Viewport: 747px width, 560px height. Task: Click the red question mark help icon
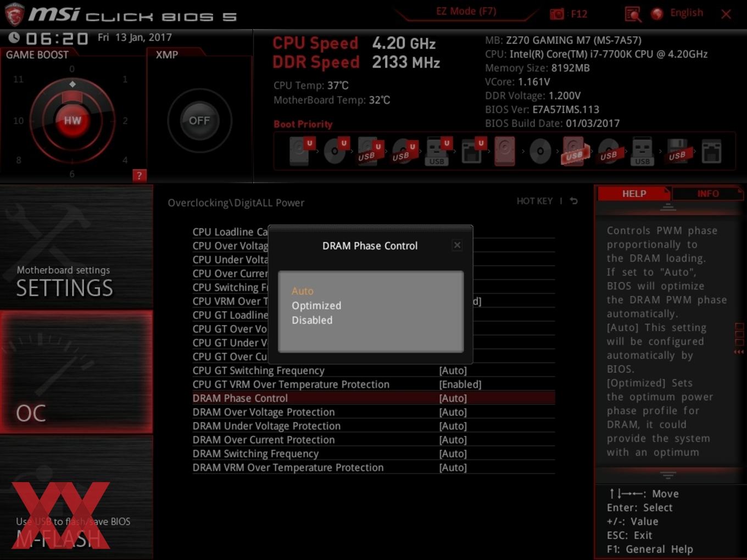(139, 175)
